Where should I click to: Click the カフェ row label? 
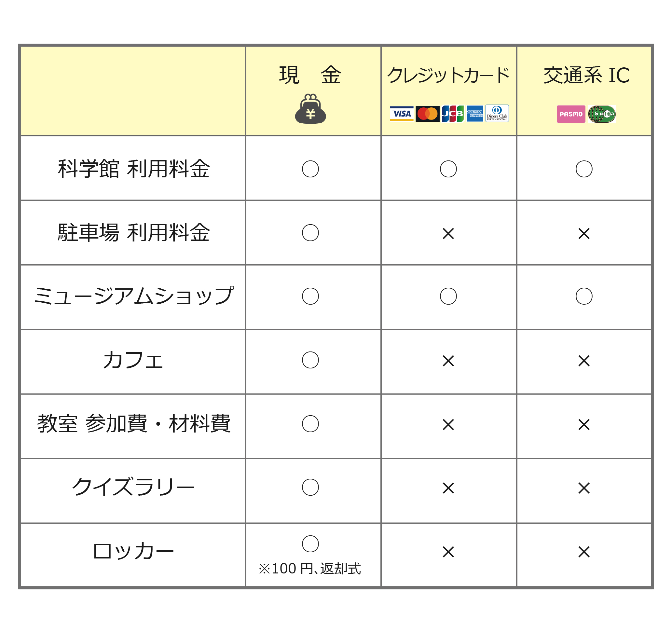[133, 360]
